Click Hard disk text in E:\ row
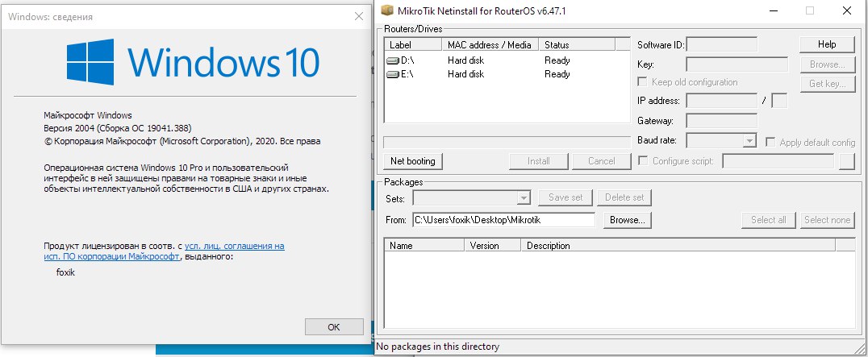This screenshot has width=868, height=357. coord(465,75)
